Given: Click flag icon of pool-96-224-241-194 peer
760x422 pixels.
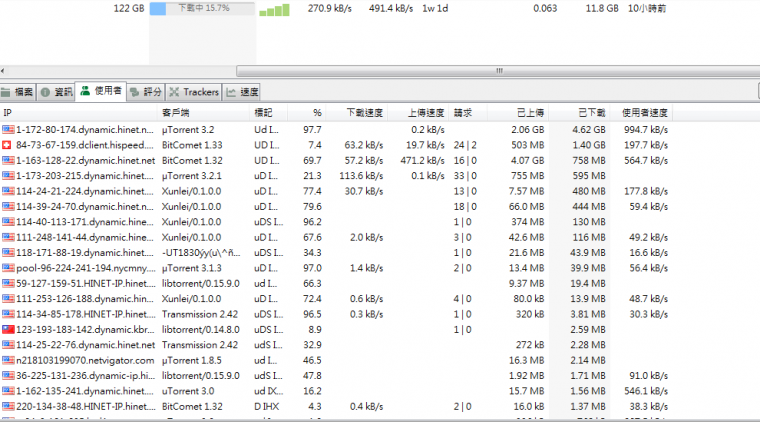Looking at the screenshot, I should tap(8, 268).
